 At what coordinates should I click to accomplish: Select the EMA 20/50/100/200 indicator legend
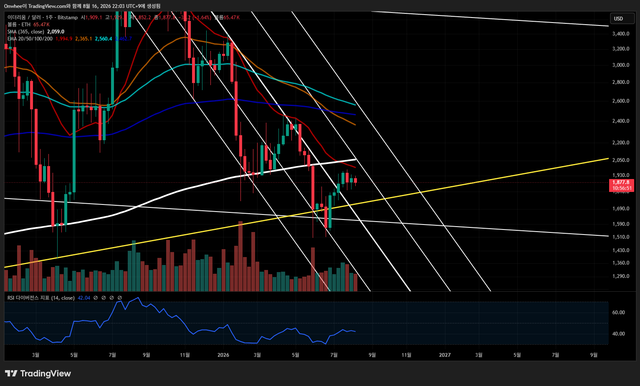tap(30, 38)
